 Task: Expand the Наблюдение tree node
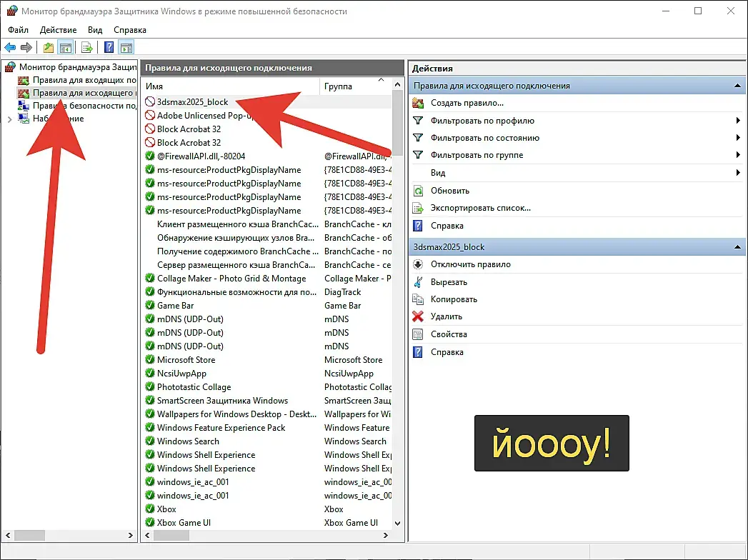click(9, 119)
